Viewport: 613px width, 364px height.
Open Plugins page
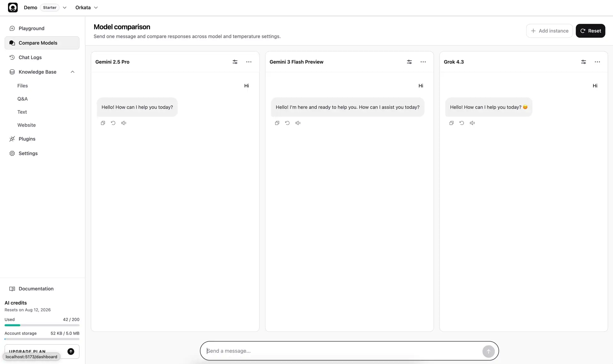(x=42, y=139)
